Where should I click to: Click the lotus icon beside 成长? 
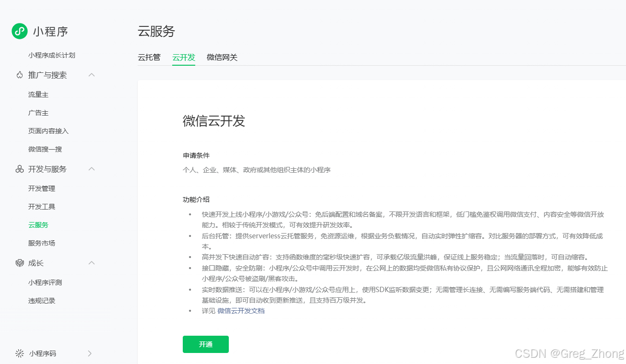click(20, 263)
